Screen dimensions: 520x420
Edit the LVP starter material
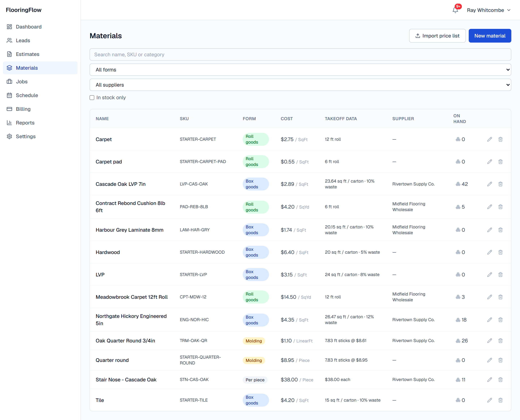coord(489,275)
